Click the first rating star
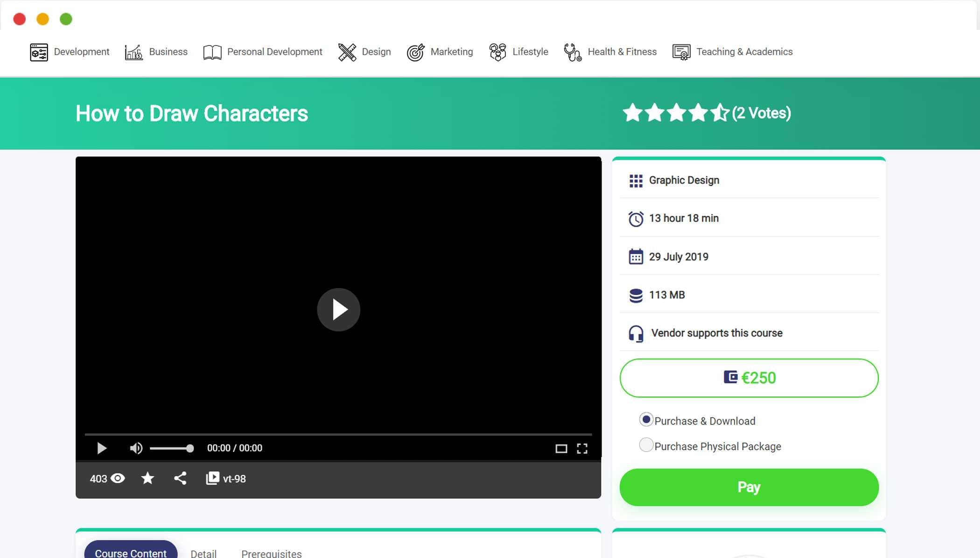Image resolution: width=980 pixels, height=558 pixels. 632,113
